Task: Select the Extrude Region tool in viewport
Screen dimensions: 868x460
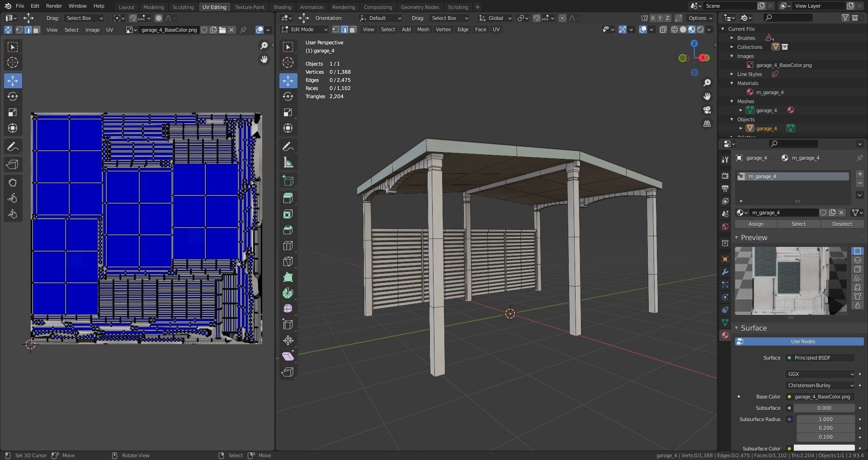Action: pos(288,198)
